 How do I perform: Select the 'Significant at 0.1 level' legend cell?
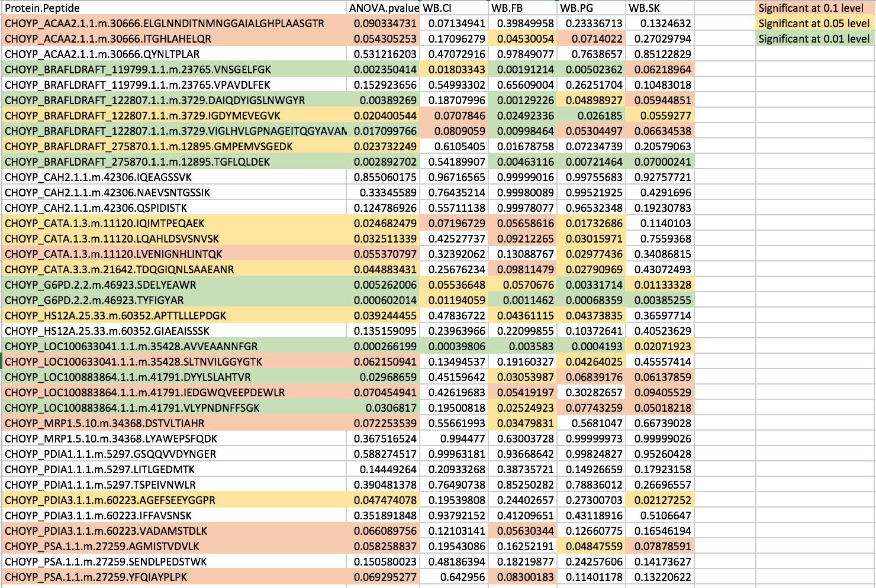click(814, 8)
